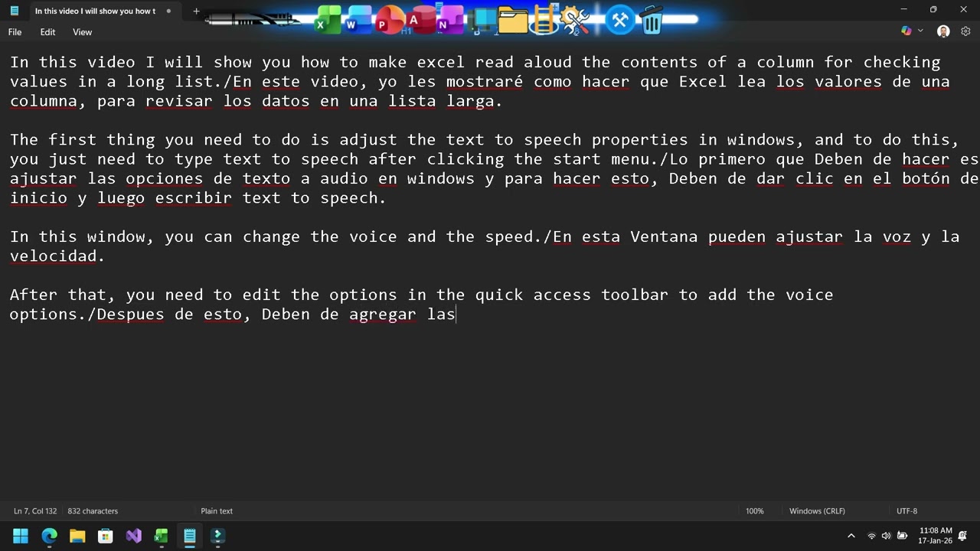The image size is (980, 551).
Task: Open the Windows Start menu
Action: coord(21,536)
